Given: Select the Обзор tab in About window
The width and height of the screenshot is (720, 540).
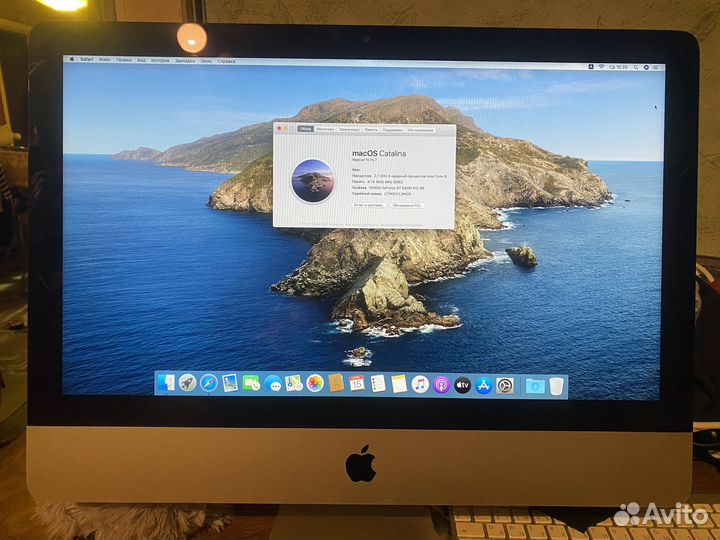Looking at the screenshot, I should [x=305, y=129].
